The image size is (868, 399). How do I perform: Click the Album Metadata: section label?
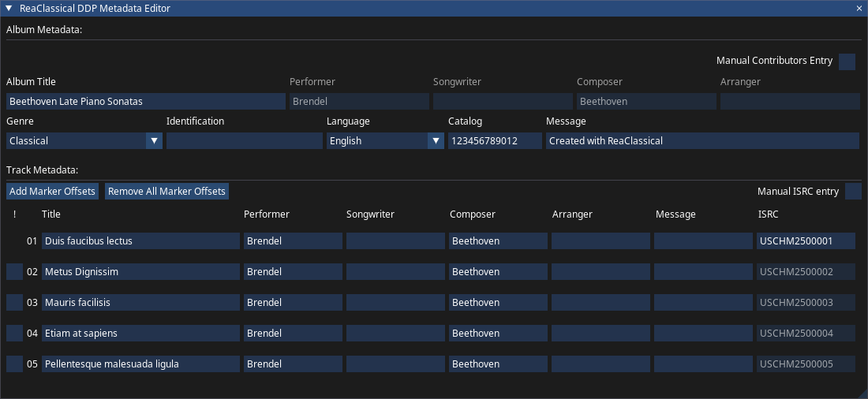click(x=44, y=30)
